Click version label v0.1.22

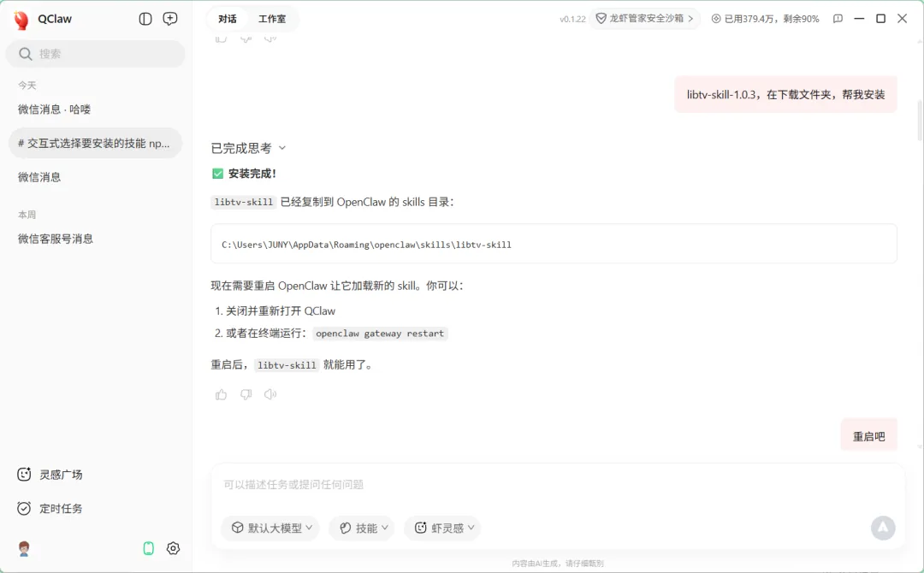click(572, 20)
